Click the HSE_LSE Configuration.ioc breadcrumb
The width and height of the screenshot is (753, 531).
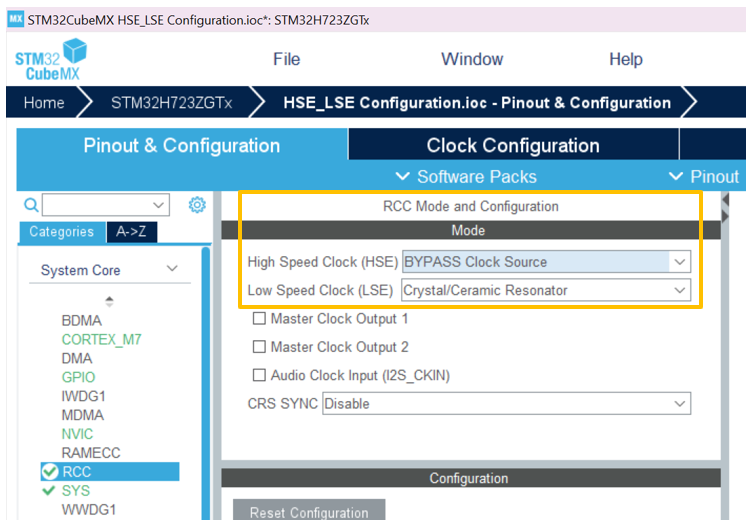[477, 102]
